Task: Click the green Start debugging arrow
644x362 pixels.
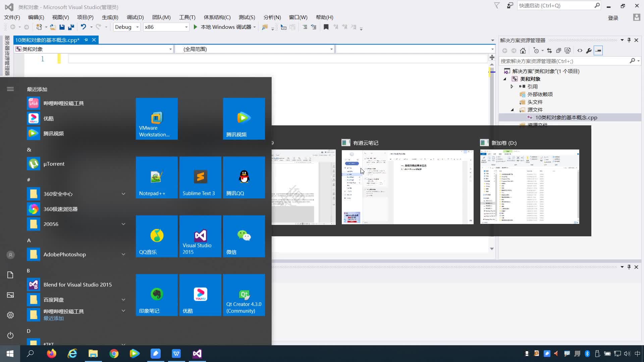Action: pos(196,27)
